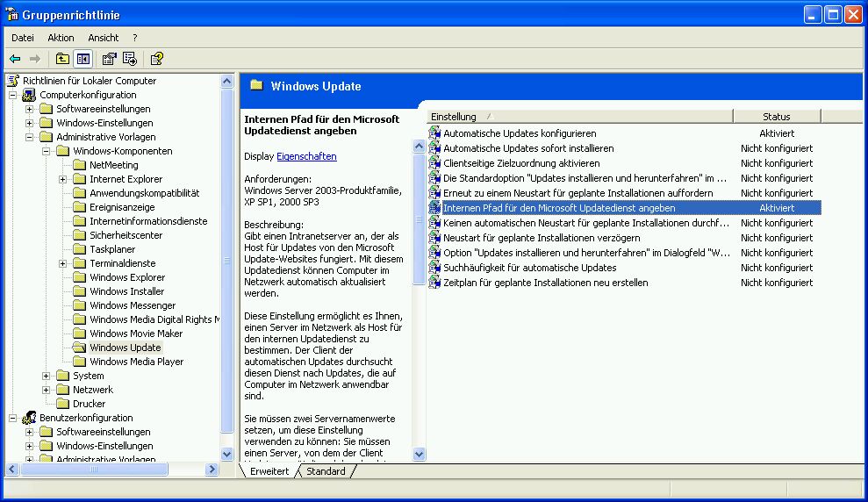Expand the Terminaldienste tree node
Screen dimensions: 868x502
coord(63,263)
